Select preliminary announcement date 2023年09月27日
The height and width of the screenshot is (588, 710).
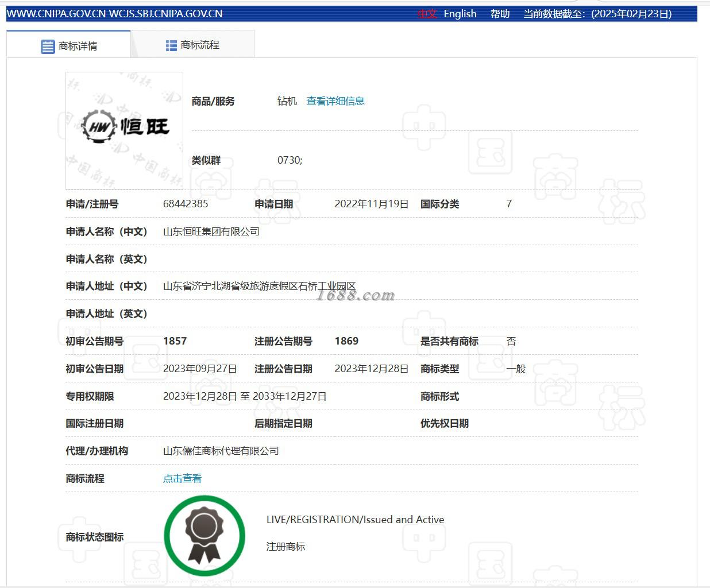200,369
